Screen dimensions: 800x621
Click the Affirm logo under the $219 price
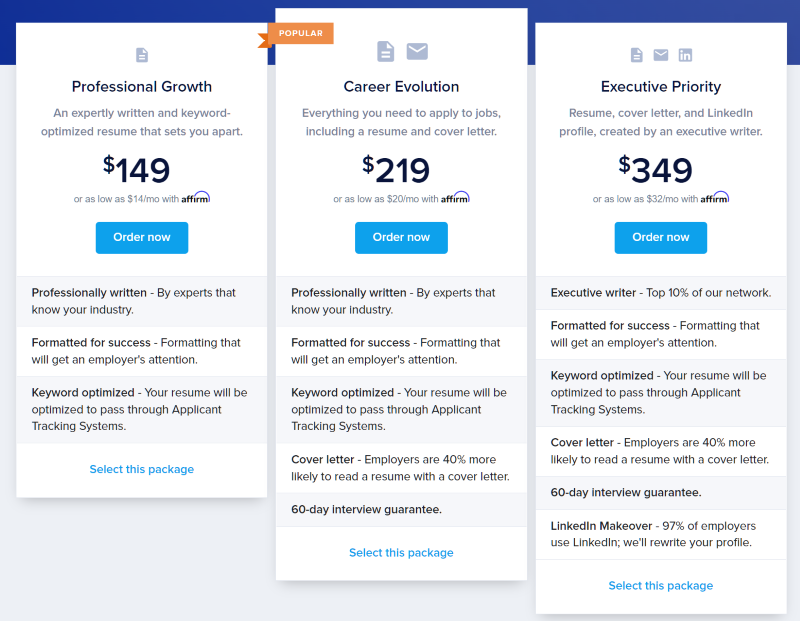[x=455, y=197]
